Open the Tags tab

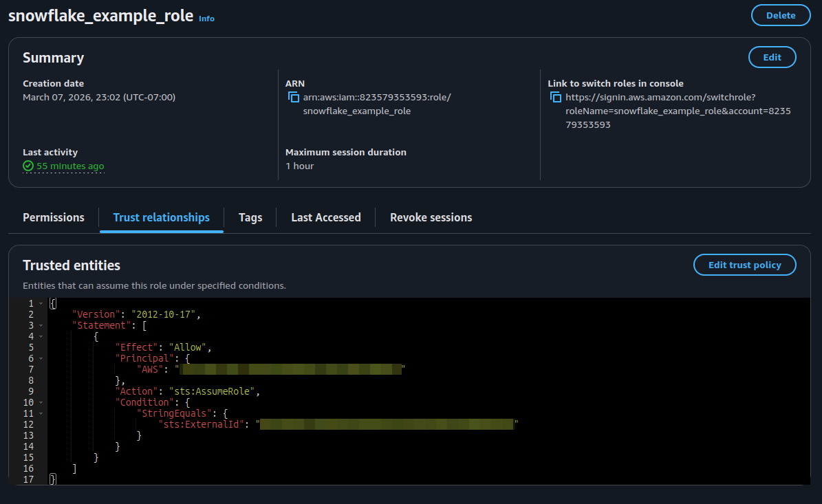pos(250,217)
